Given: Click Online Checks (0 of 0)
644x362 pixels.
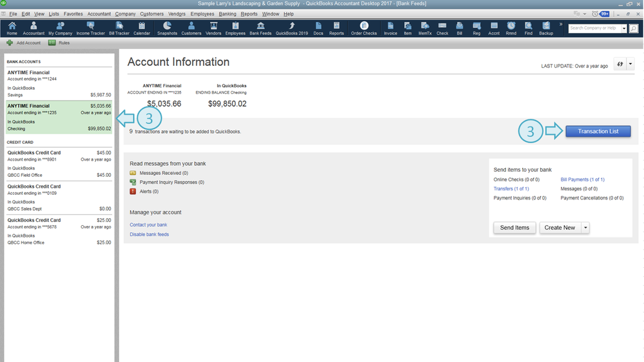Looking at the screenshot, I should [516, 179].
